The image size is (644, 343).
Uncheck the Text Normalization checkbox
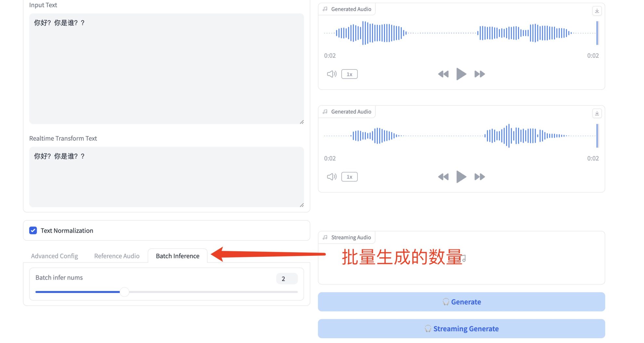[x=33, y=230]
